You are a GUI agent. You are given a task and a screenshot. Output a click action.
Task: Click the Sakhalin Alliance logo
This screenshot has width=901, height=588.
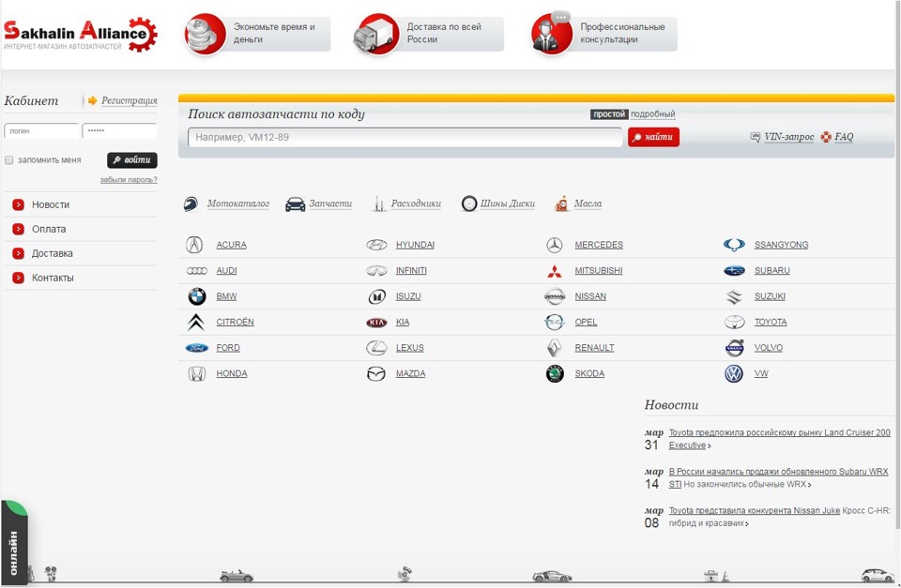pyautogui.click(x=81, y=35)
